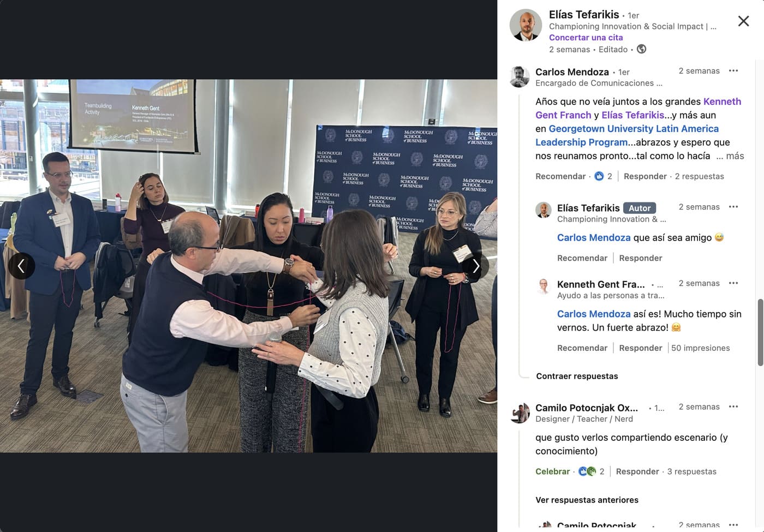Screen dimensions: 764x532
Task: View reactions icons on Camilo's comment
Action: (591, 471)
